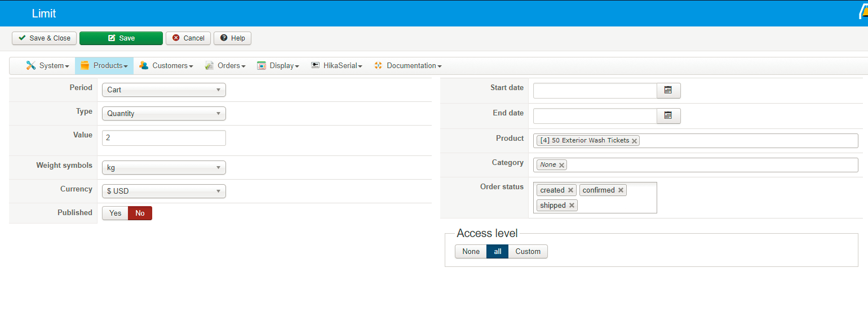
Task: Click the Value input field
Action: pos(163,138)
